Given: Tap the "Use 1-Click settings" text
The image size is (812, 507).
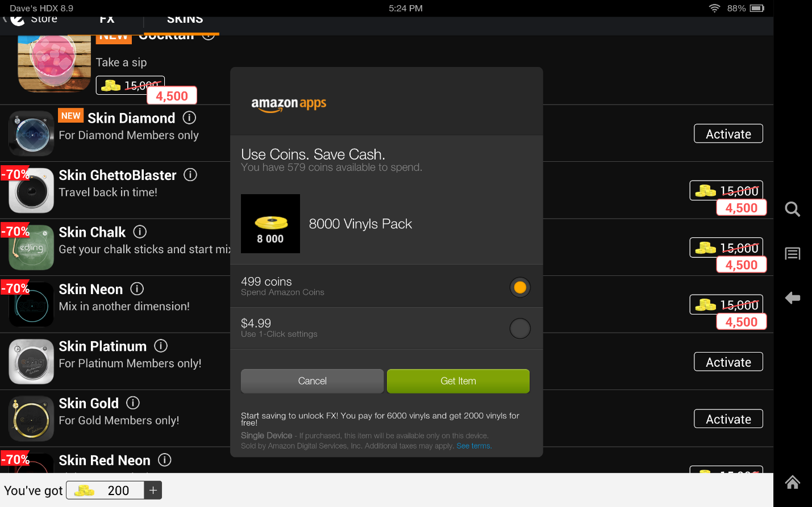Looking at the screenshot, I should tap(279, 334).
